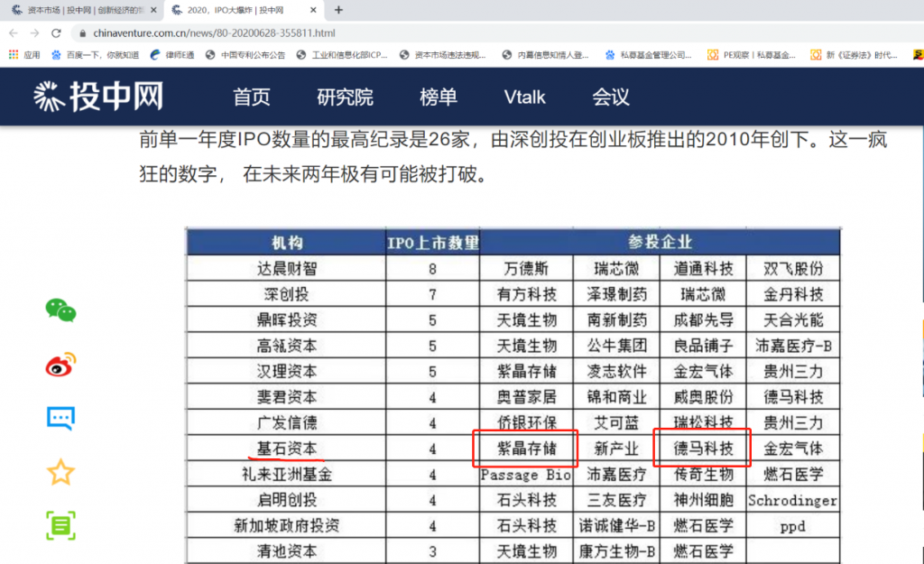
Task: Open the 律师E通 bookmark
Action: click(172, 55)
